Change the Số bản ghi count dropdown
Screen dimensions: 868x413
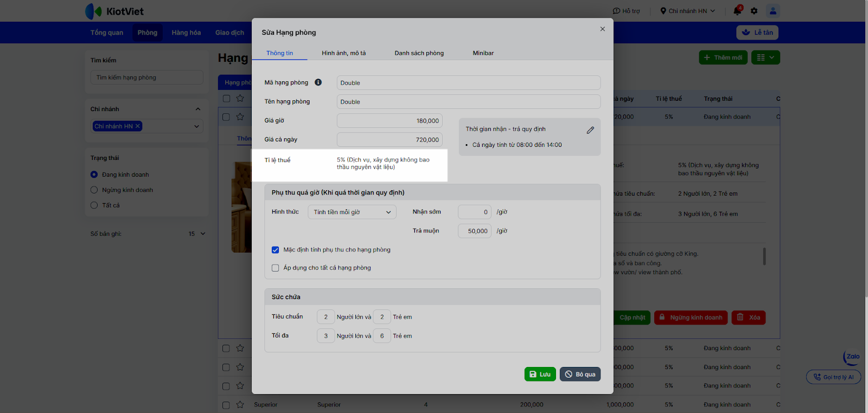coord(197,234)
